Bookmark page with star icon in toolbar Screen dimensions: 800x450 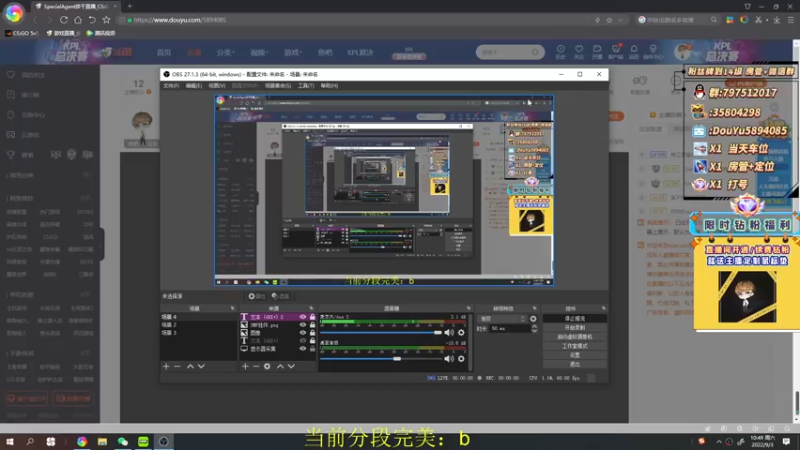coord(106,20)
